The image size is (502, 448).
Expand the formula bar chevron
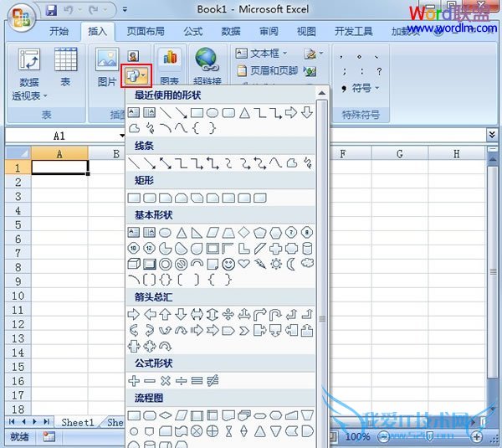pyautogui.click(x=492, y=135)
